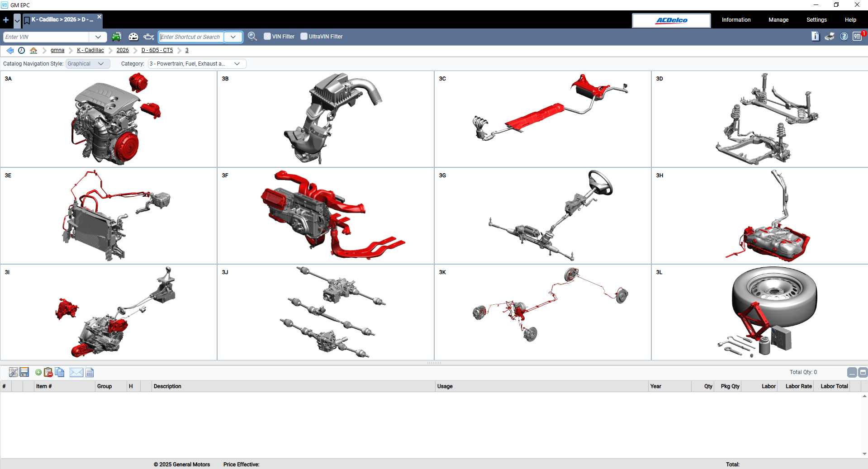Follow the K - Cadillac breadcrumb link
Viewport: 868px width, 469px height.
coord(90,50)
